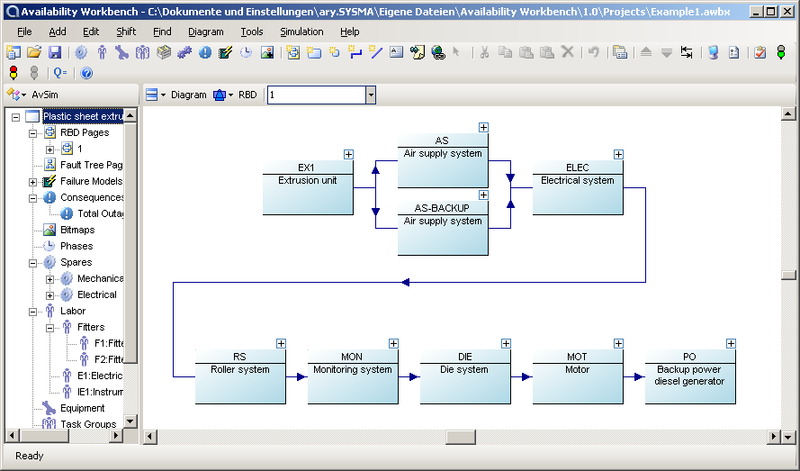Click the blue exclamation consequence toolbar icon
This screenshot has width=800, height=471.
[205, 52]
